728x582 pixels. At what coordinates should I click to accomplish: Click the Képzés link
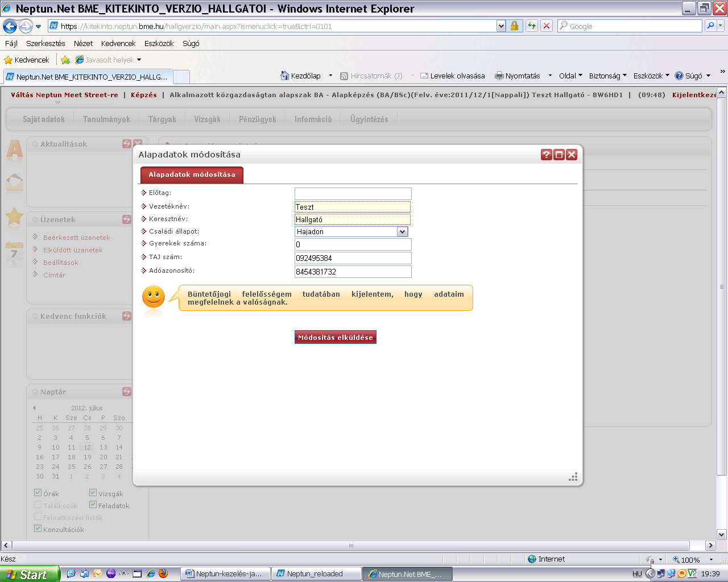point(143,95)
